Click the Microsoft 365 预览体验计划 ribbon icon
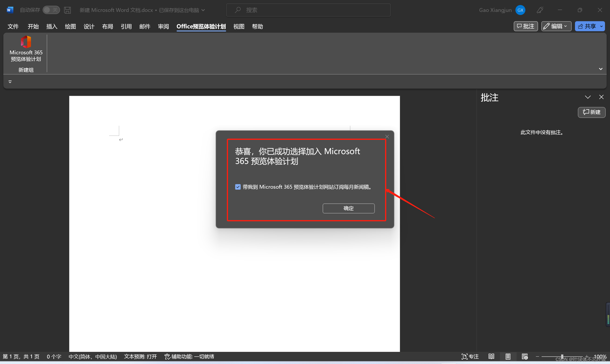 click(x=26, y=49)
